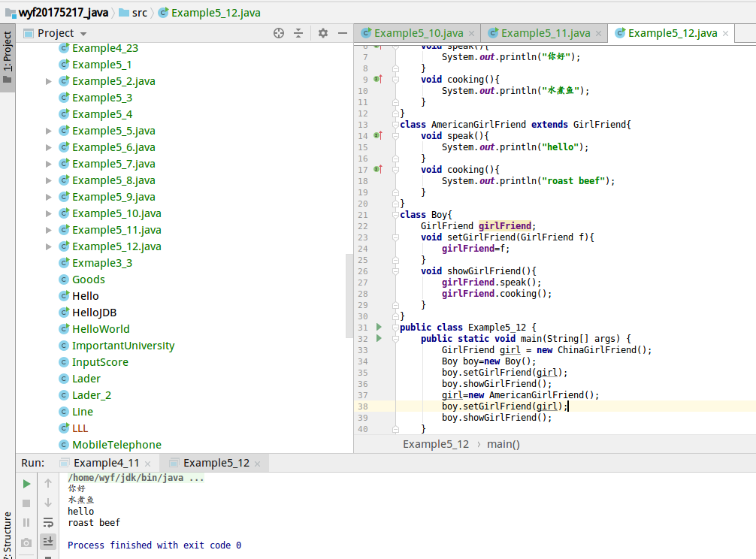Click 'roast beef' console output line

click(93, 523)
